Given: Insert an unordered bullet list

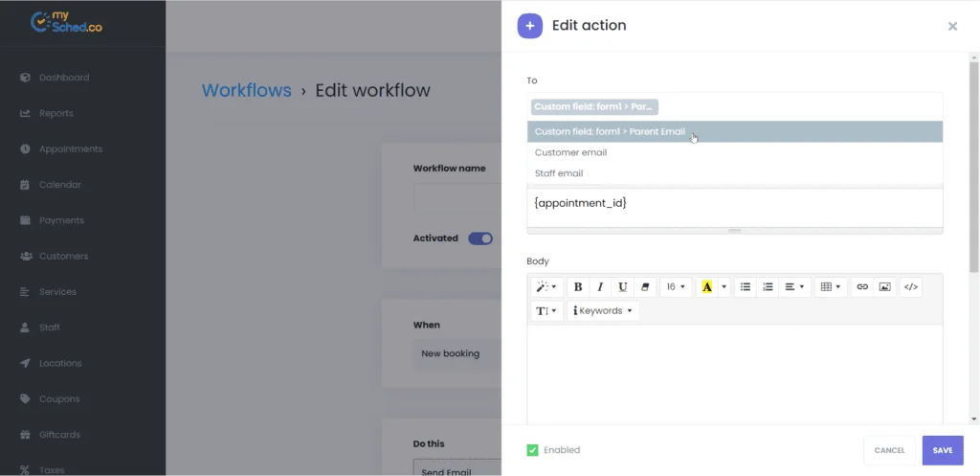Looking at the screenshot, I should click(745, 287).
